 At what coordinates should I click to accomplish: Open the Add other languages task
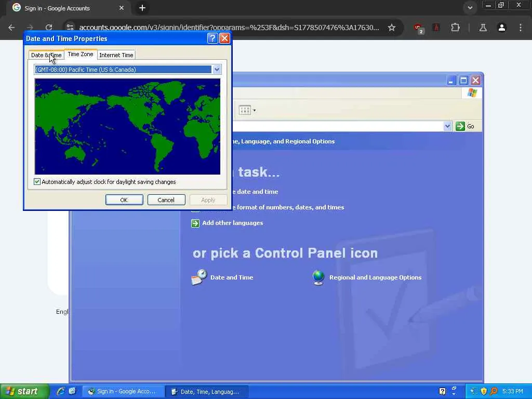click(x=232, y=223)
